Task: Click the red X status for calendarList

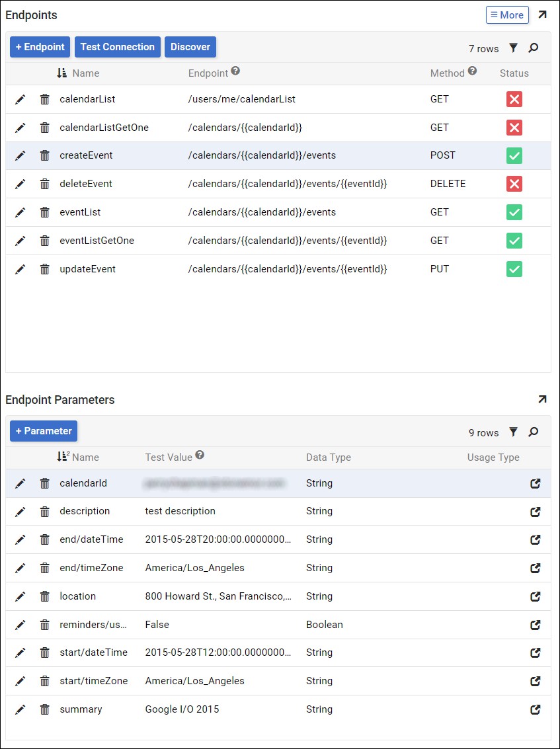Action: pos(514,99)
